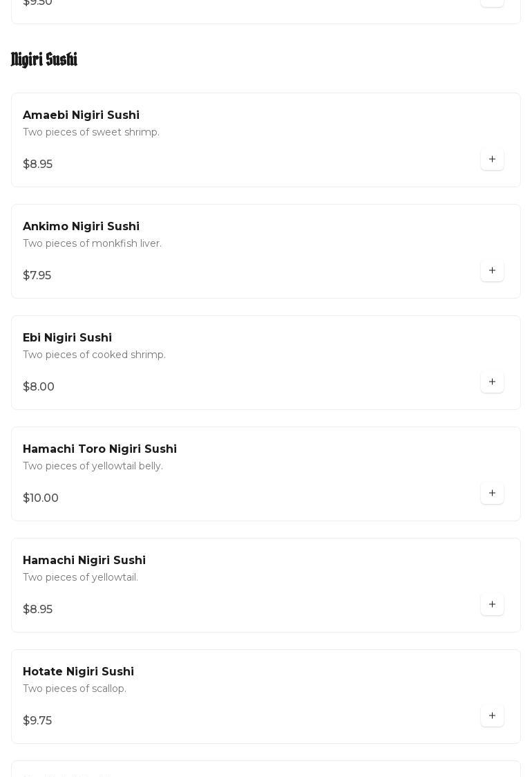Add Hotate Nigiri Sushi to order
Viewport: 532px width, 777px height.
(x=492, y=716)
